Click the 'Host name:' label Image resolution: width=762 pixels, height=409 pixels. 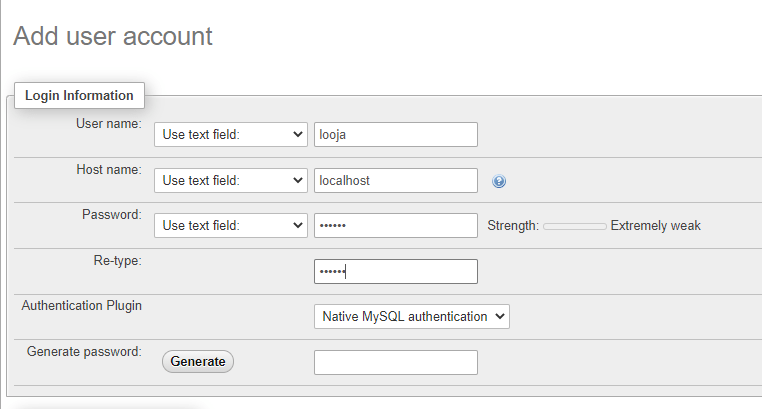click(x=108, y=169)
